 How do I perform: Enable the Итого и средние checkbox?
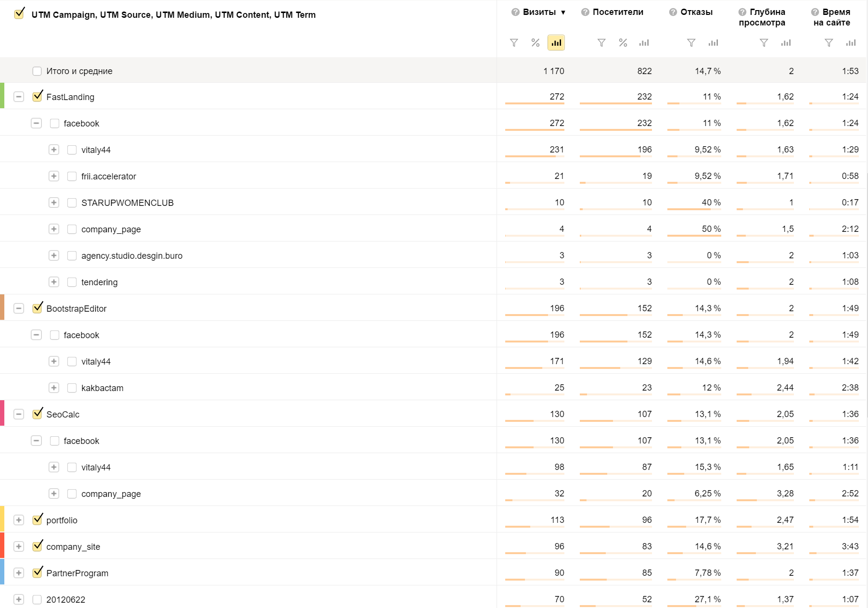(x=37, y=71)
